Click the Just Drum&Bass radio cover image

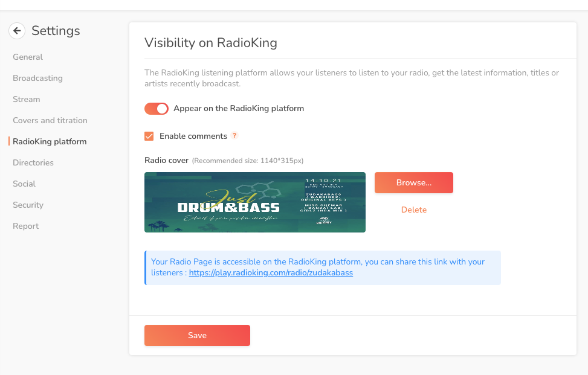point(255,202)
